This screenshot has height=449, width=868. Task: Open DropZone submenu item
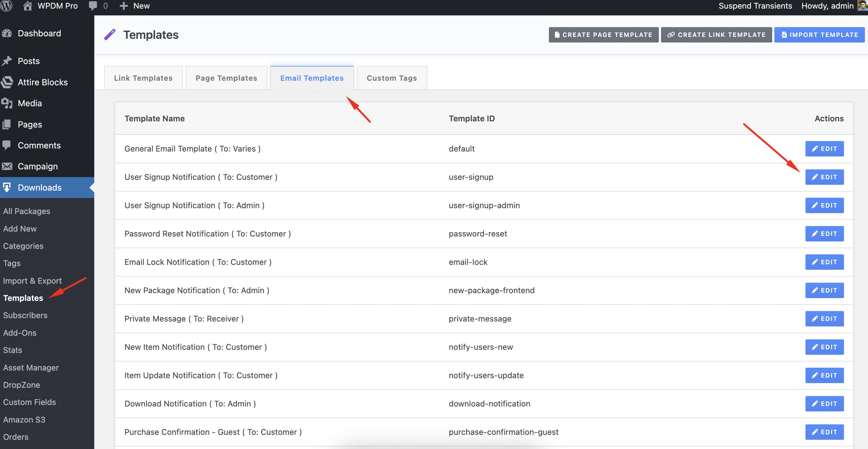pos(22,385)
